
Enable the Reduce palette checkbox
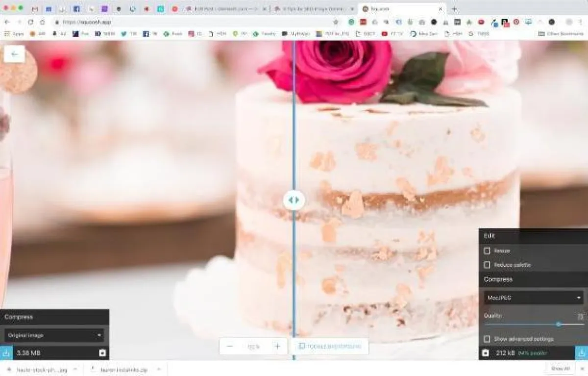pyautogui.click(x=487, y=265)
